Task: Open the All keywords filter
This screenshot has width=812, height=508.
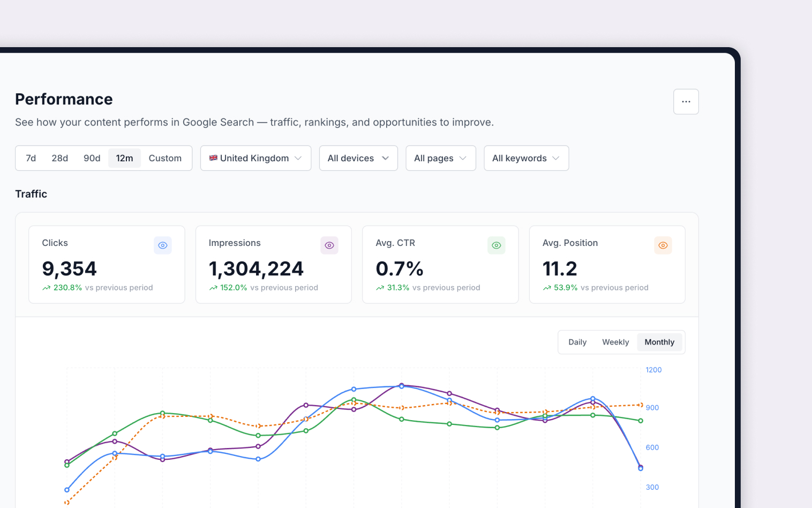Action: [527, 158]
